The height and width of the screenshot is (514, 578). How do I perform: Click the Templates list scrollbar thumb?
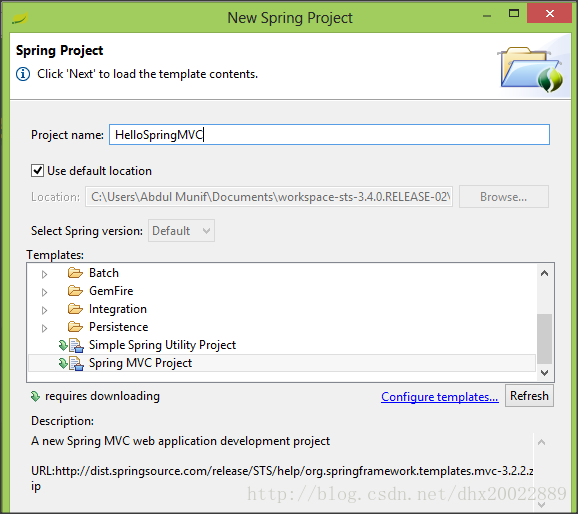click(544, 339)
